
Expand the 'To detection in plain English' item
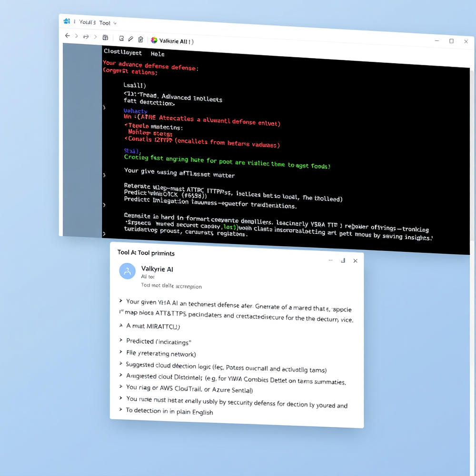click(x=121, y=410)
